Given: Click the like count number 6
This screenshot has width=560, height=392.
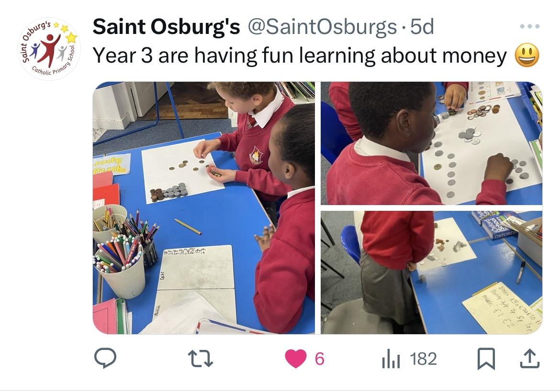Looking at the screenshot, I should pos(320,359).
